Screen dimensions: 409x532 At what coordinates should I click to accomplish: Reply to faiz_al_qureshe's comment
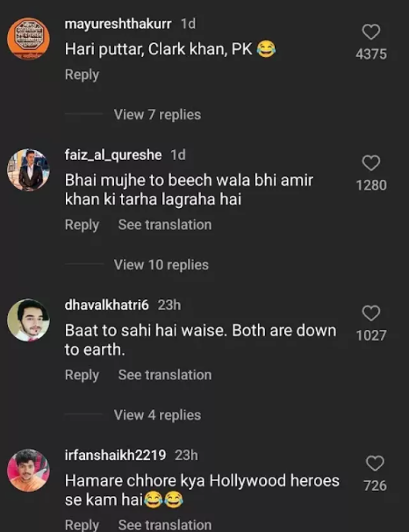(82, 225)
